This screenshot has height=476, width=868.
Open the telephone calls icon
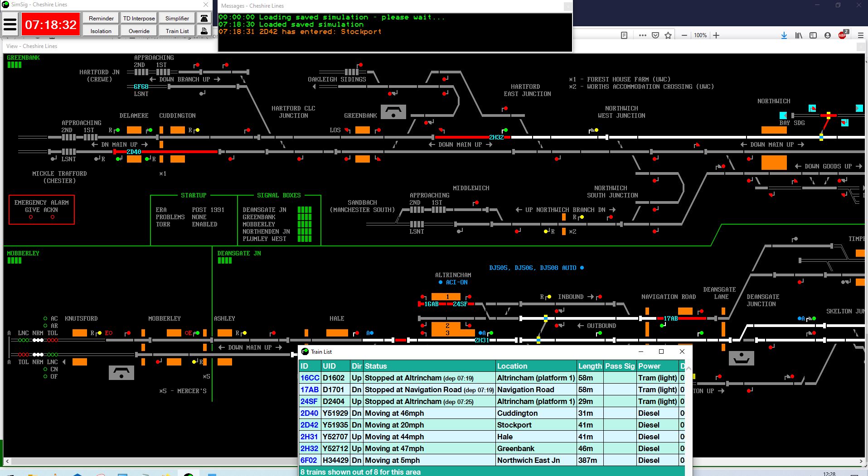[204, 18]
